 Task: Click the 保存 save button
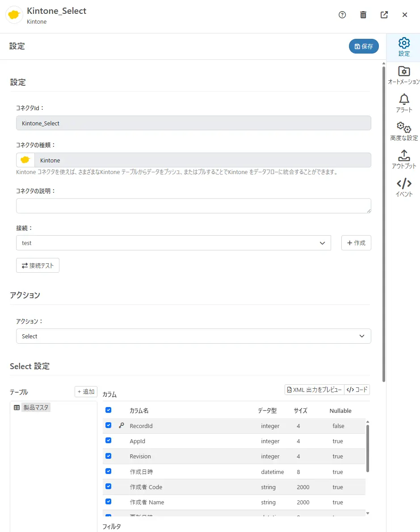click(x=364, y=46)
